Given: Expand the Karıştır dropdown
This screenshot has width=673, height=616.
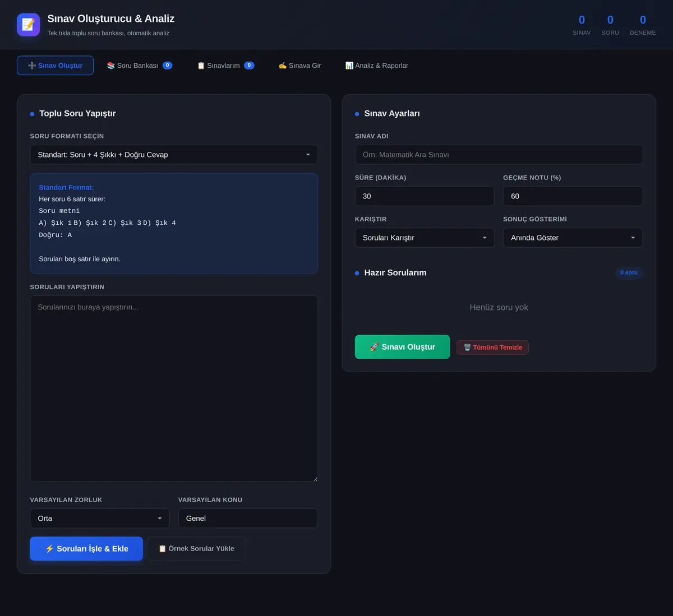Looking at the screenshot, I should 425,238.
